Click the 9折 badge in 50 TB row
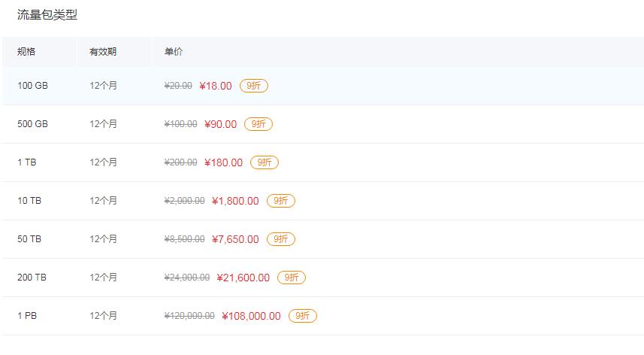Viewport: 644px width, 355px height. (281, 239)
